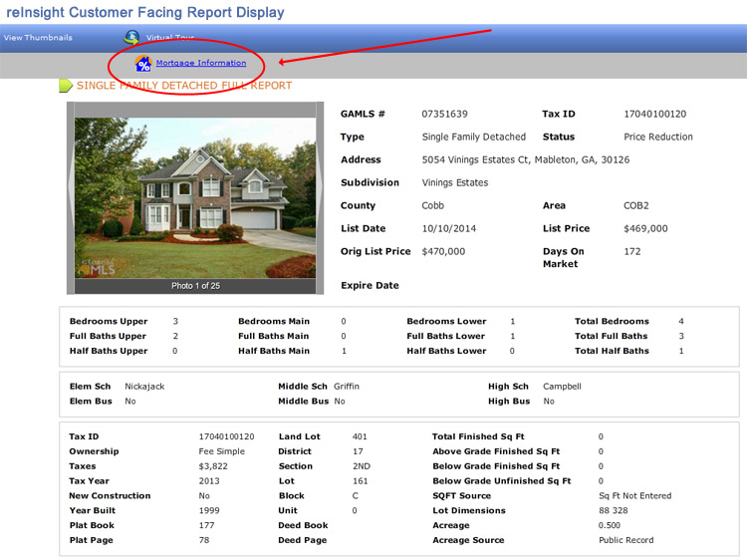
Task: Click the 'New Construction' label
Action: click(x=110, y=495)
